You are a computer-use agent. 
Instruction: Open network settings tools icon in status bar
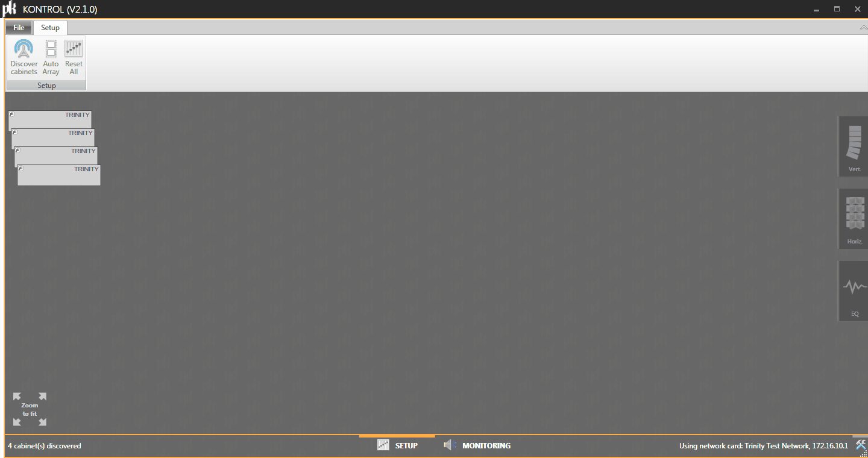[861, 445]
